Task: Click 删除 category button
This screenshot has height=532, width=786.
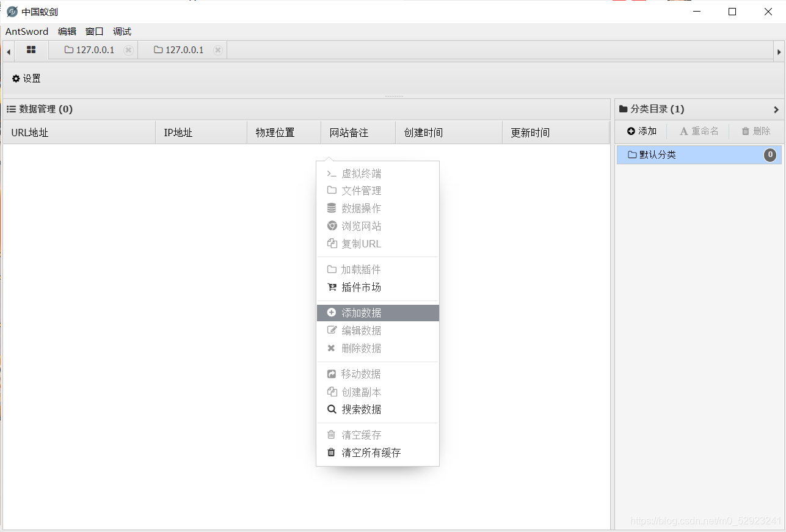Action: pyautogui.click(x=756, y=131)
